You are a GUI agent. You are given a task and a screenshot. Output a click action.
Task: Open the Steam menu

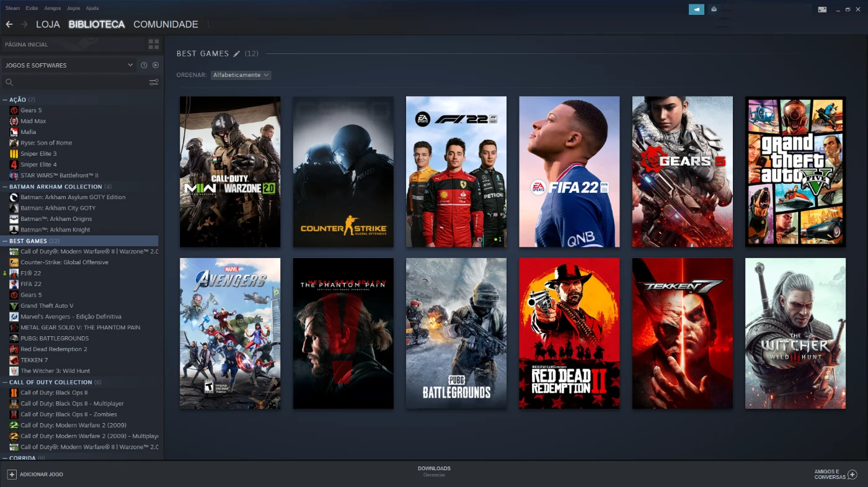pos(12,9)
